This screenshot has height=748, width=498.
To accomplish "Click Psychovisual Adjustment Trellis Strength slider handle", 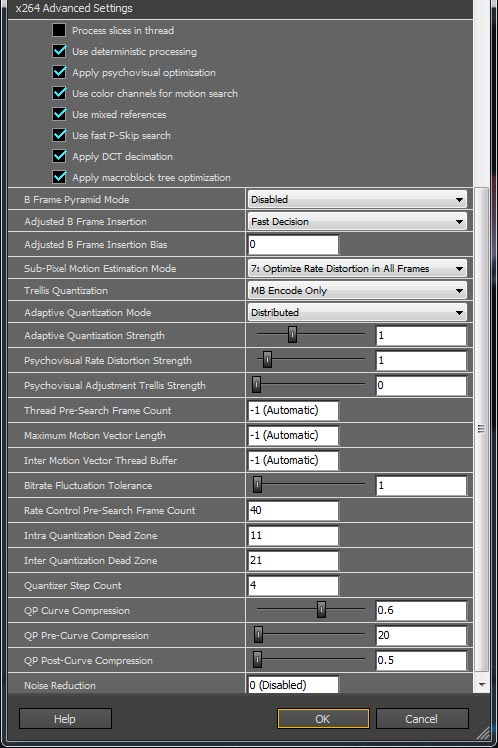I will [257, 384].
